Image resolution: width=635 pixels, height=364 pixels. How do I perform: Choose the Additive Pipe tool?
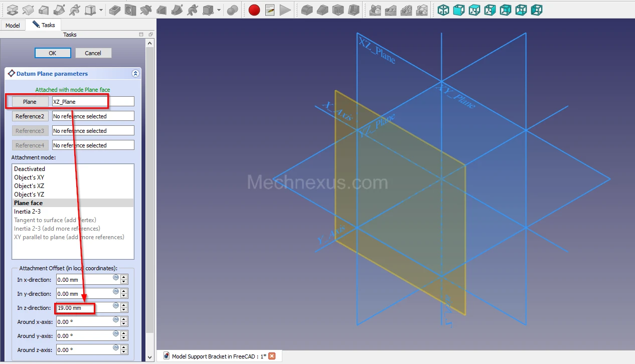pos(59,10)
